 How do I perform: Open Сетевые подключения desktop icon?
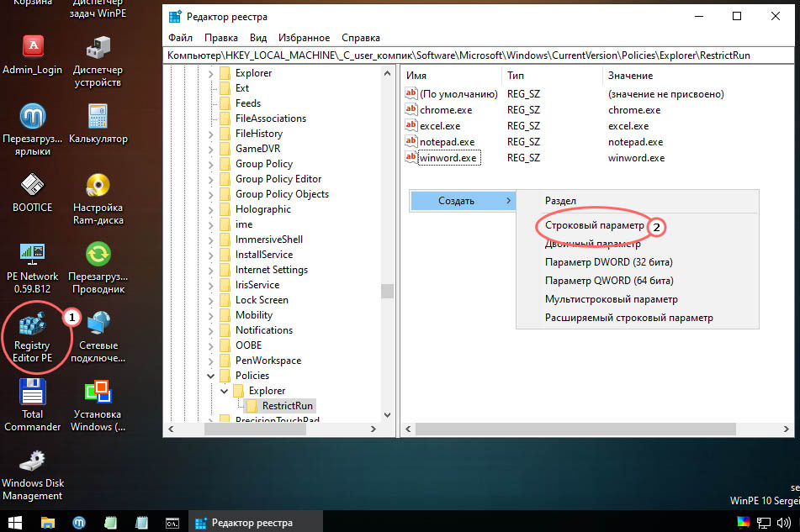pos(98,337)
